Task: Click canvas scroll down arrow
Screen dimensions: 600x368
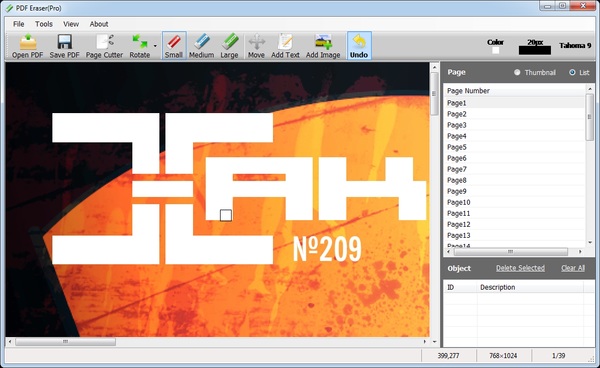Action: pyautogui.click(x=434, y=342)
